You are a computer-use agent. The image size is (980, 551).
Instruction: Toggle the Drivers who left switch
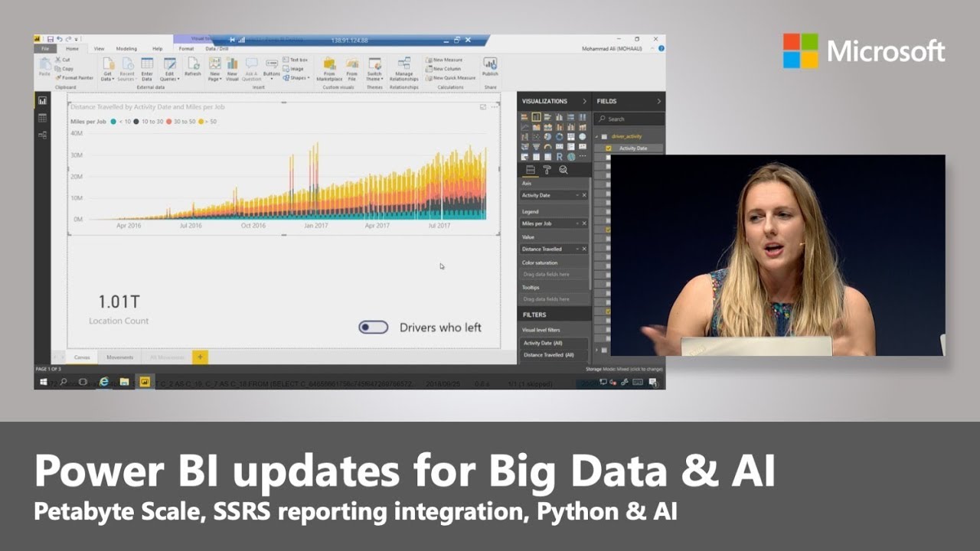pos(374,328)
